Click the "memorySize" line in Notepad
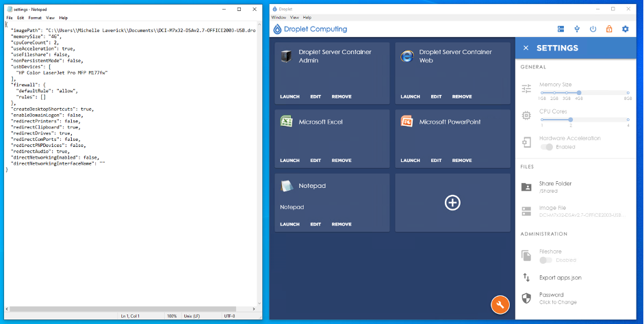This screenshot has width=644, height=324. (36, 36)
